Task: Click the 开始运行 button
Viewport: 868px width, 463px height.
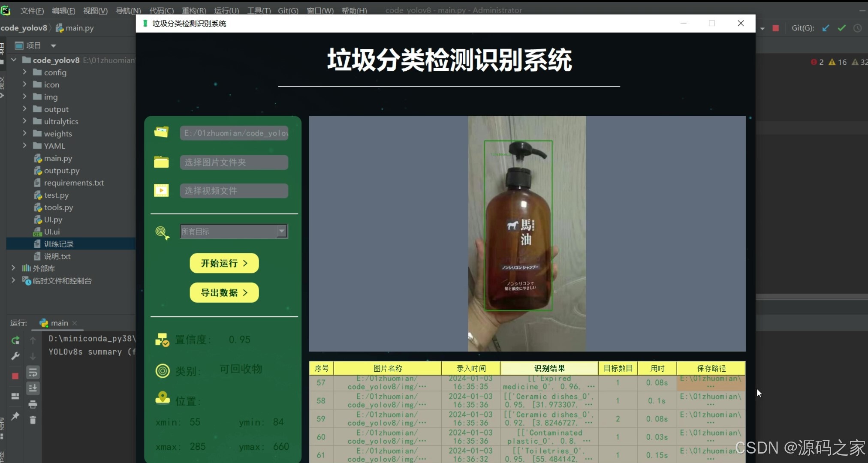Action: point(224,263)
